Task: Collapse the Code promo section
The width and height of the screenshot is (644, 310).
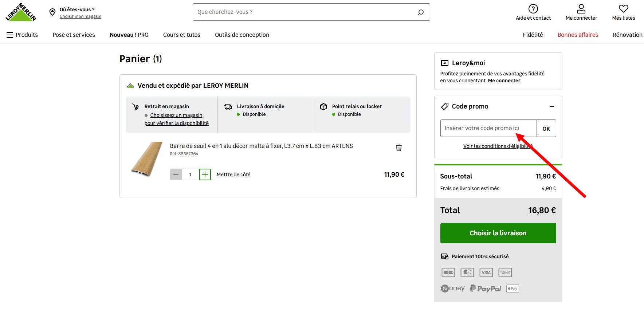Action: (x=552, y=106)
